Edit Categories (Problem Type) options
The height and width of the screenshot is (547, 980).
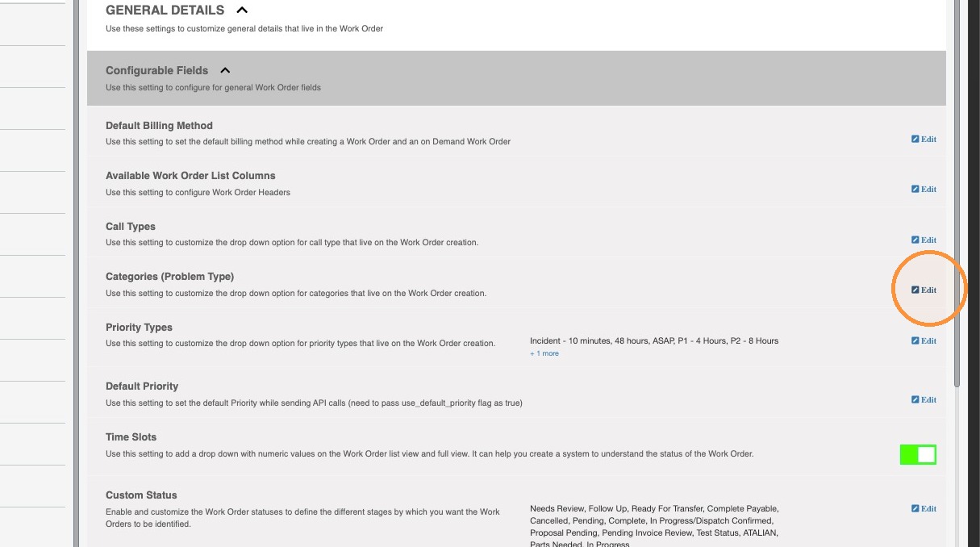[924, 290]
